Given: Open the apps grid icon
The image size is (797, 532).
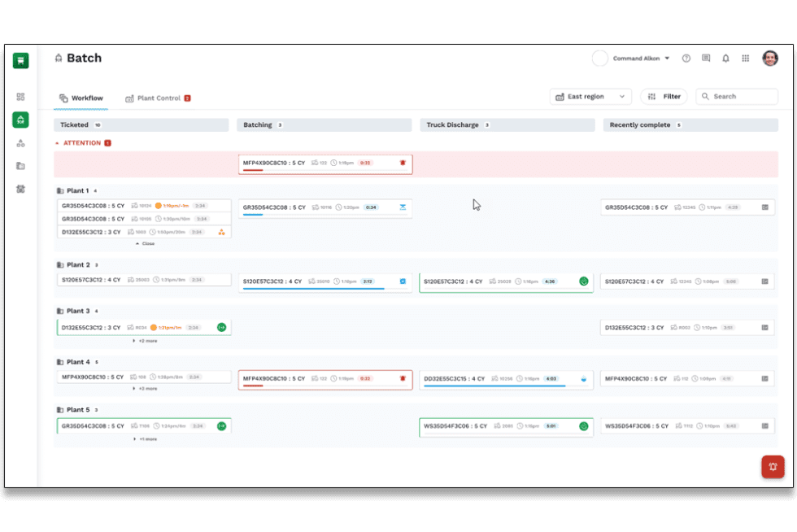Looking at the screenshot, I should tap(746, 59).
